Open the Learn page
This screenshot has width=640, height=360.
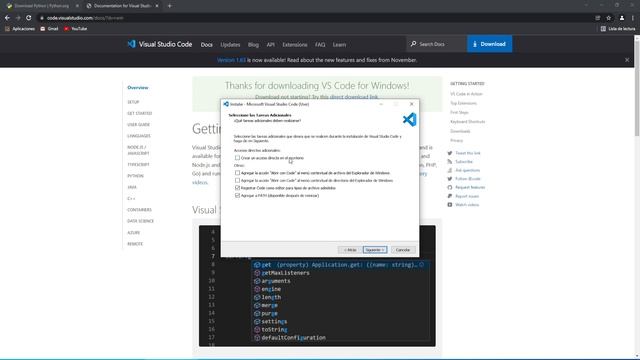click(339, 45)
